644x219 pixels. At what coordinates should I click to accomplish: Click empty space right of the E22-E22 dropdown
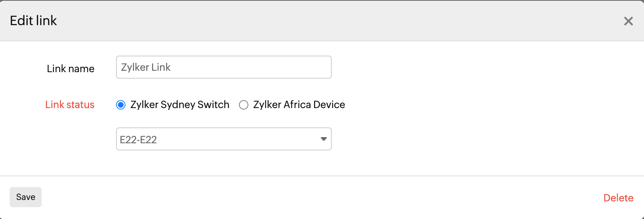coord(485,139)
